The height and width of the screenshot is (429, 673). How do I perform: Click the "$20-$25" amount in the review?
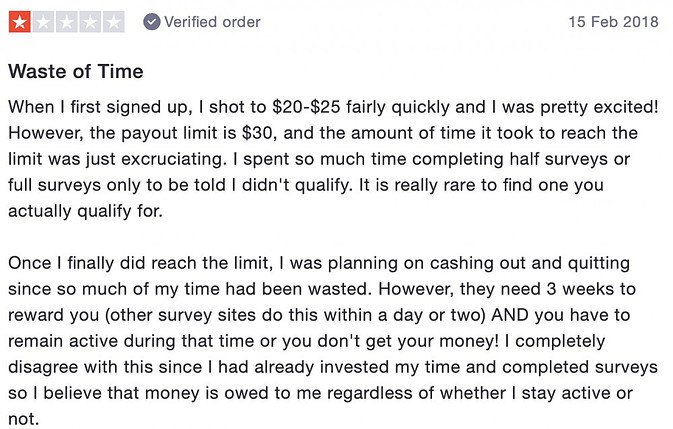point(306,107)
